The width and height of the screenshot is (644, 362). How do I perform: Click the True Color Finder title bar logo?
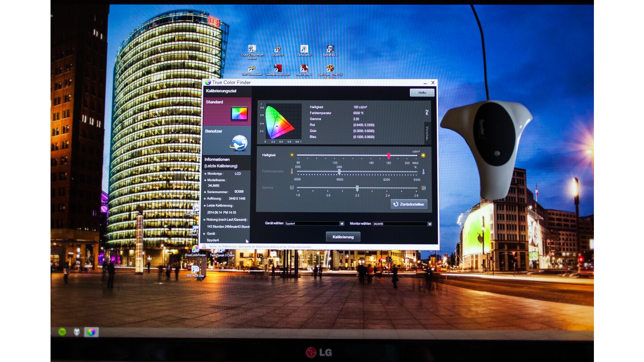point(208,83)
